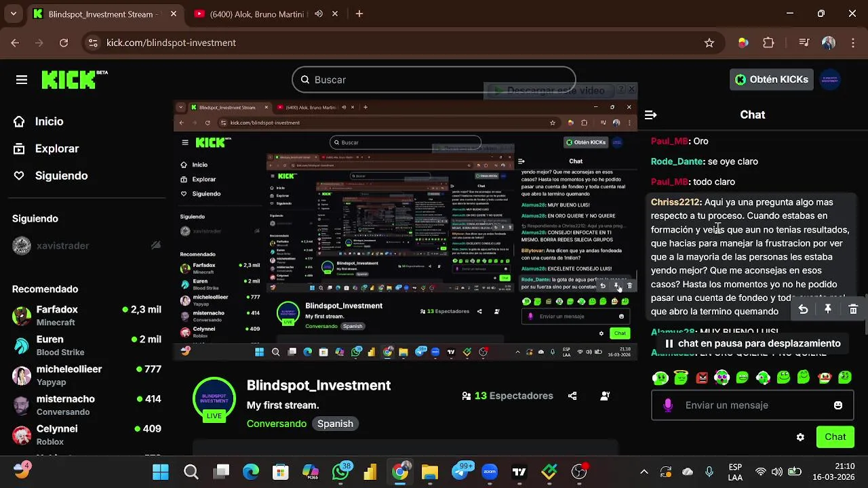The height and width of the screenshot is (488, 868).
Task: View site information icon in address bar
Action: (94, 43)
